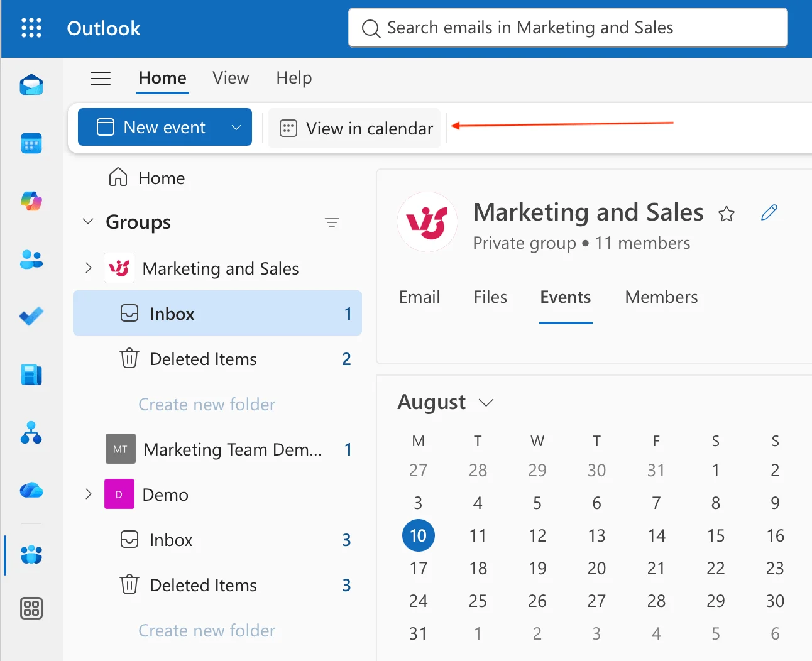Click the Marketing and Sales tree label
812x661 pixels.
point(221,269)
